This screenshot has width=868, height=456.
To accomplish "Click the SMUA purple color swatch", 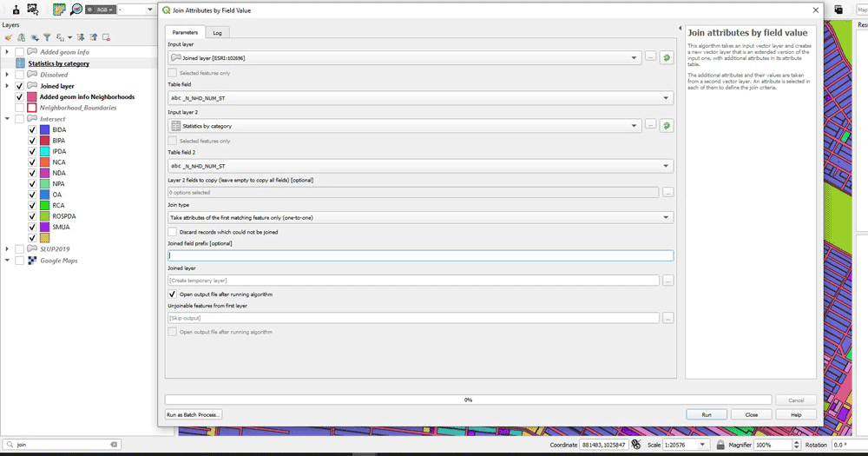I will pos(45,228).
